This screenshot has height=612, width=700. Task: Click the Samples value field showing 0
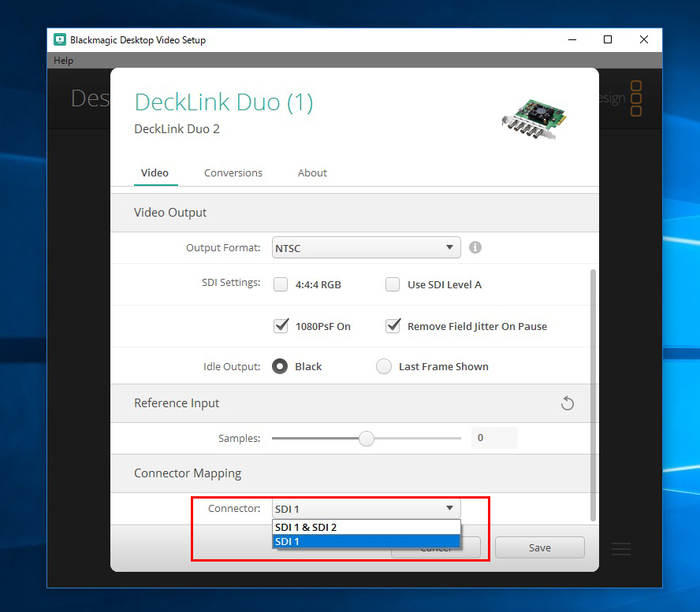(494, 438)
